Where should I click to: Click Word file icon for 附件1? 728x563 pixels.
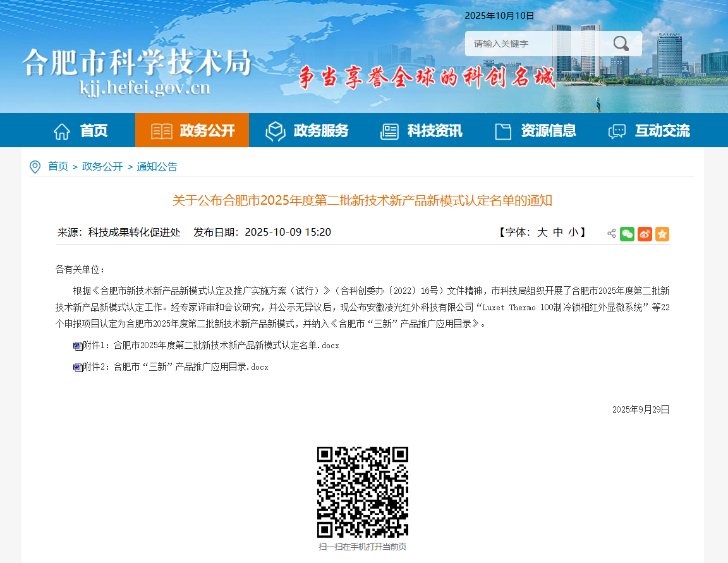click(x=77, y=346)
